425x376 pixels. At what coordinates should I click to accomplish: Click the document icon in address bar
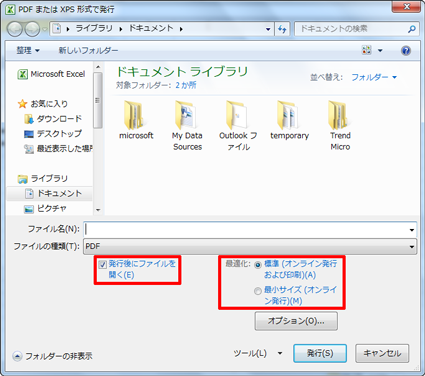click(x=57, y=29)
